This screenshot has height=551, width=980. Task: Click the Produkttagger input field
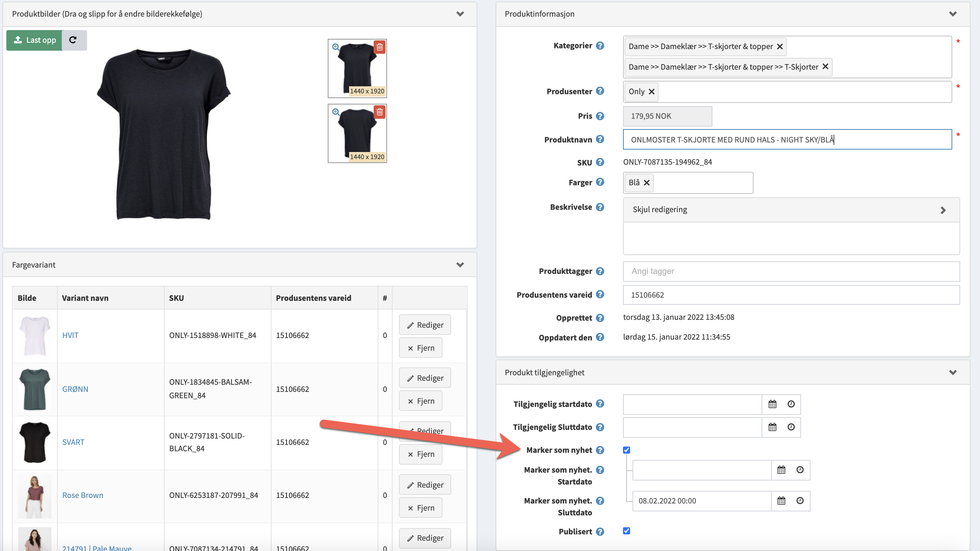(791, 272)
